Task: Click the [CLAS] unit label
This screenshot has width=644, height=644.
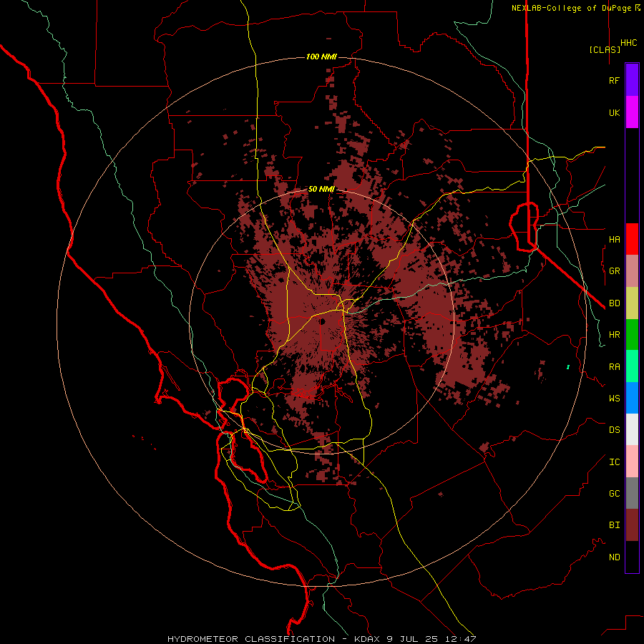Action: (x=605, y=49)
